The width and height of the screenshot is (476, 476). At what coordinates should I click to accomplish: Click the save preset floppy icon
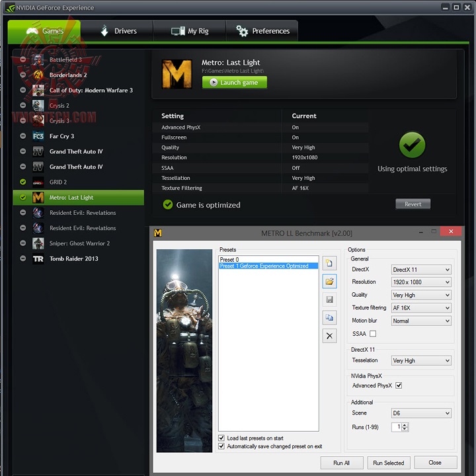click(x=329, y=299)
